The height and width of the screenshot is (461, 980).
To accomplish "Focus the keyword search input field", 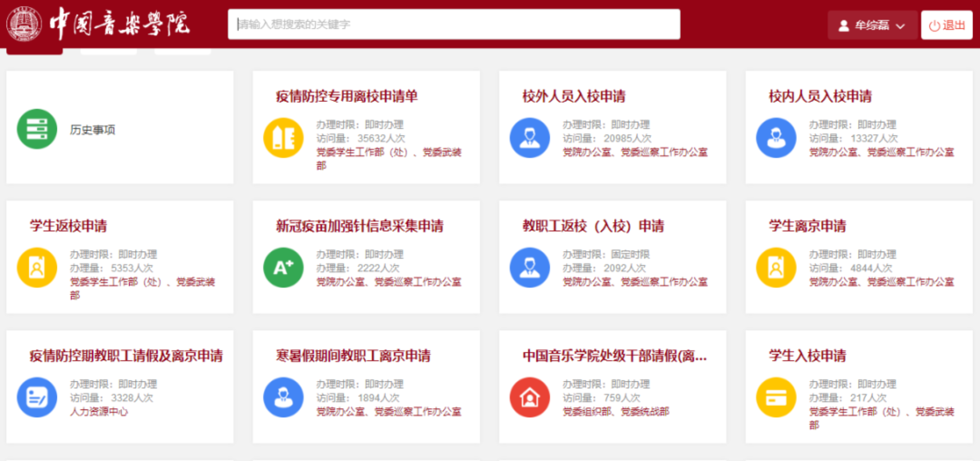I will (x=454, y=24).
